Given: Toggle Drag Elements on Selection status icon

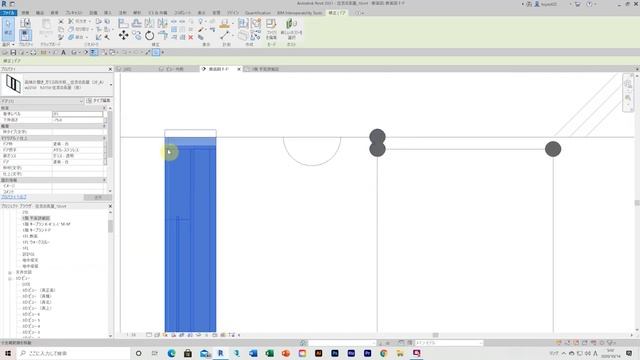Looking at the screenshot, I should tap(593, 343).
